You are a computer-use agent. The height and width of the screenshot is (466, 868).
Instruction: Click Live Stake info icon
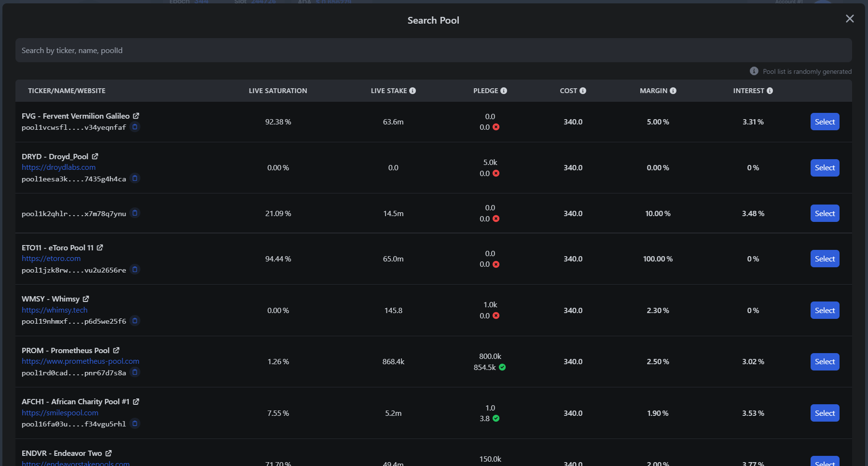tap(413, 91)
